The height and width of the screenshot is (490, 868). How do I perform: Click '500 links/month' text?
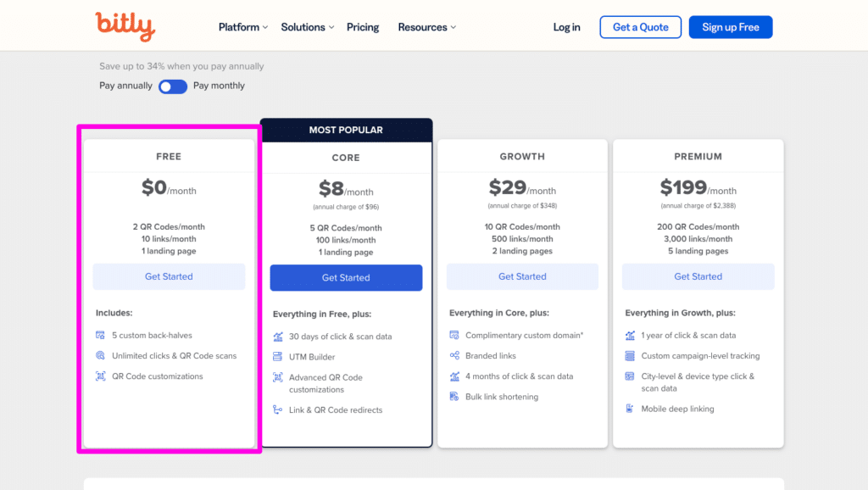point(522,239)
